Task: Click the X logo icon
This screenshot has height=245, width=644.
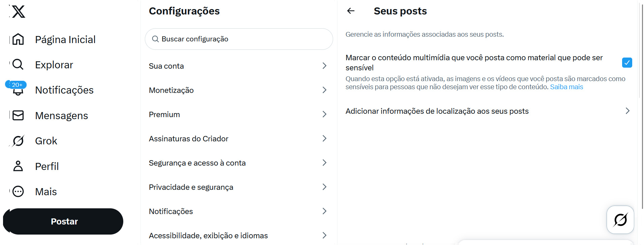Action: [x=19, y=12]
